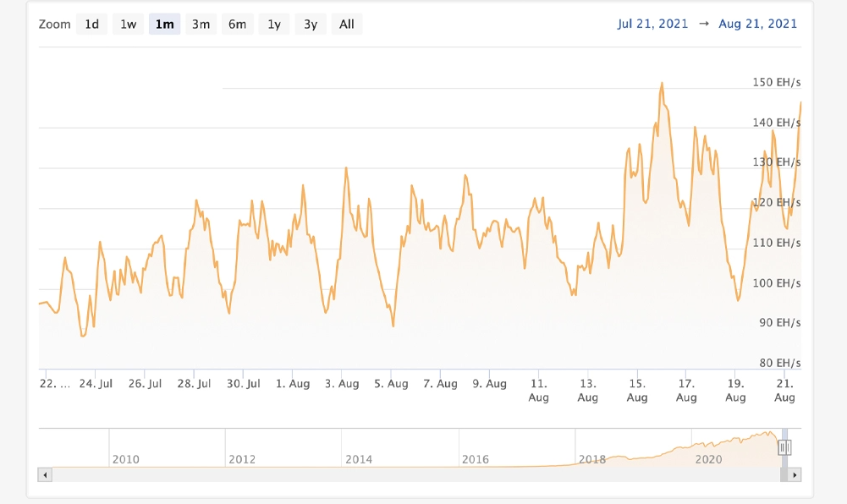847x504 pixels.
Task: Click the 13. Aug x-axis label
Action: click(x=588, y=391)
